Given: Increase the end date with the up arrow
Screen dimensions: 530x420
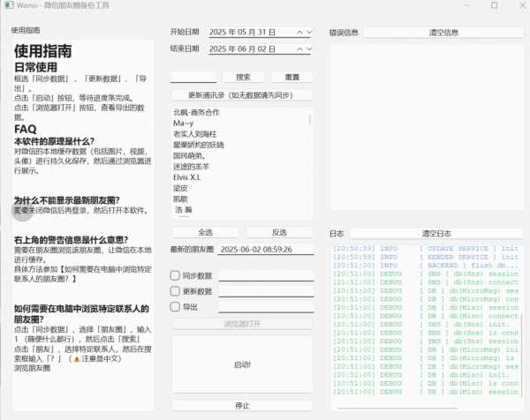Looking at the screenshot, I should coord(299,49).
